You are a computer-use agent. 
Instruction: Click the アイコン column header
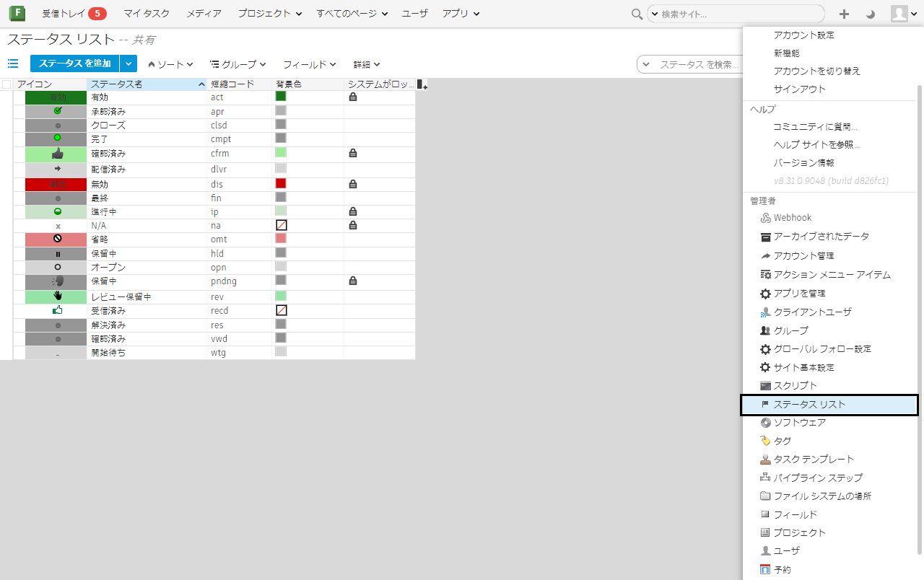50,84
